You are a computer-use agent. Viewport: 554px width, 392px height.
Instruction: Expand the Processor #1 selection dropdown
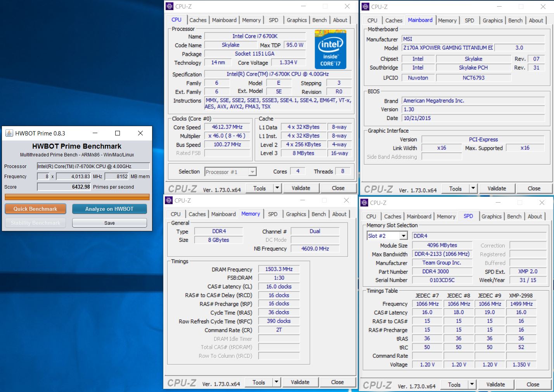click(253, 172)
